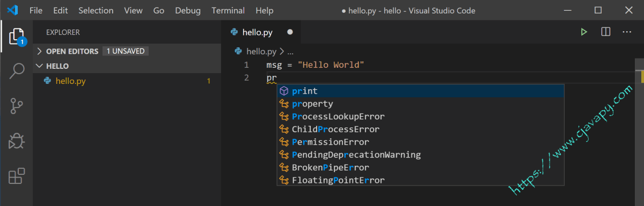Click the 1 UNSAVED badge
This screenshot has height=206, width=644.
click(x=125, y=51)
